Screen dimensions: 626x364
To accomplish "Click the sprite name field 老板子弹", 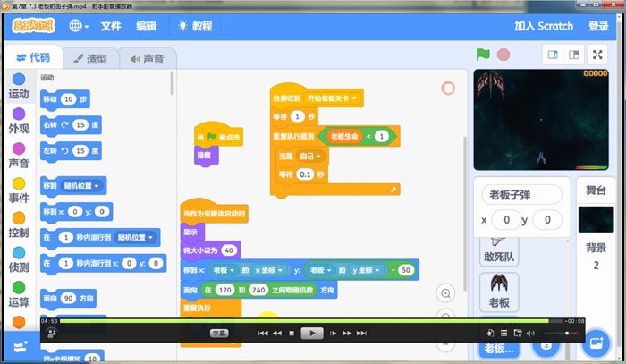I will click(x=521, y=194).
